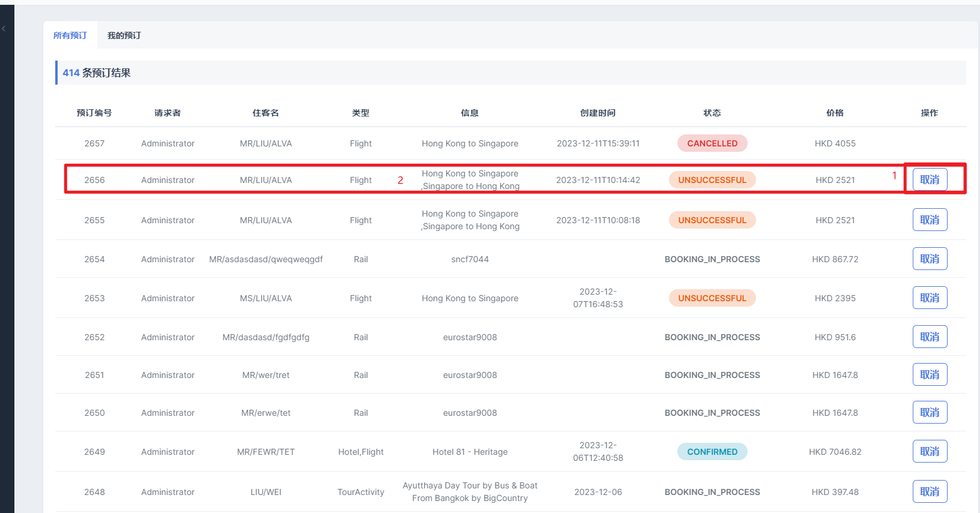Open the 我的预订 tab

(x=124, y=35)
